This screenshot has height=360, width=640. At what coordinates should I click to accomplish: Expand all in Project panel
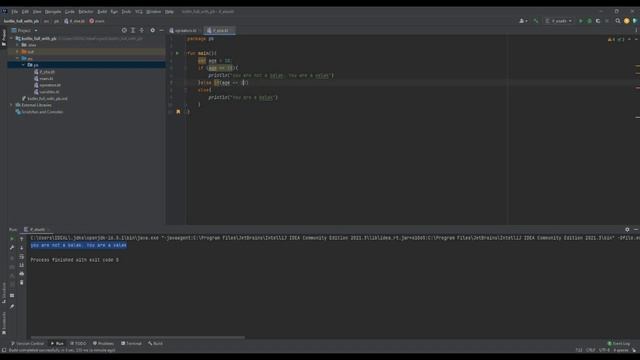(x=133, y=30)
